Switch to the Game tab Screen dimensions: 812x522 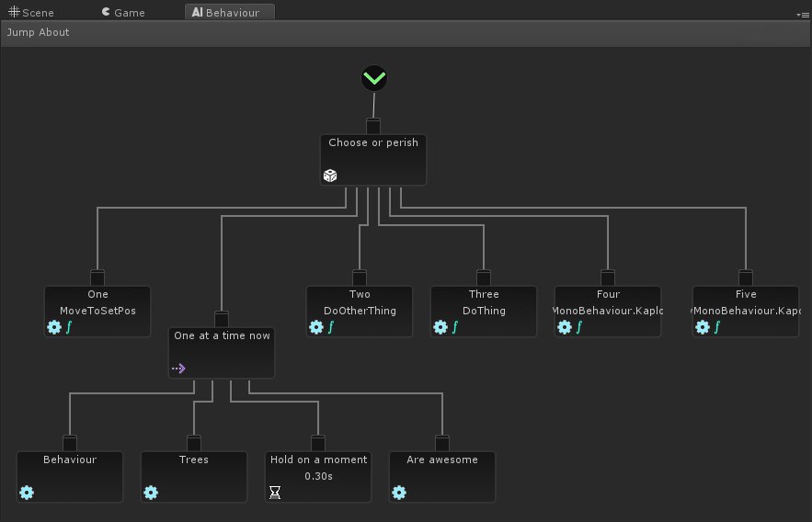pos(123,12)
